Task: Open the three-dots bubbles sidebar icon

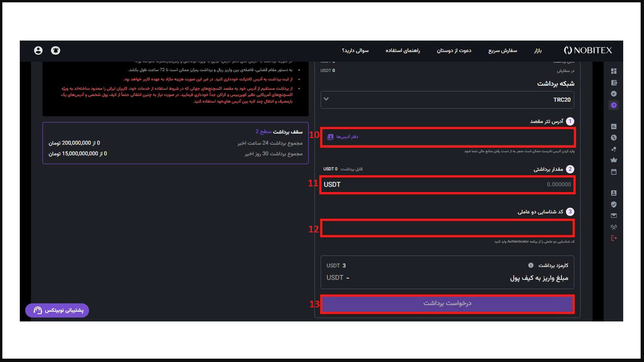Action: point(614,149)
